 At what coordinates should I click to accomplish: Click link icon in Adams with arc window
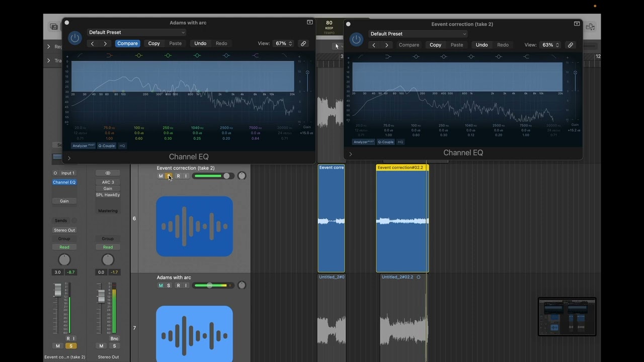pos(303,44)
